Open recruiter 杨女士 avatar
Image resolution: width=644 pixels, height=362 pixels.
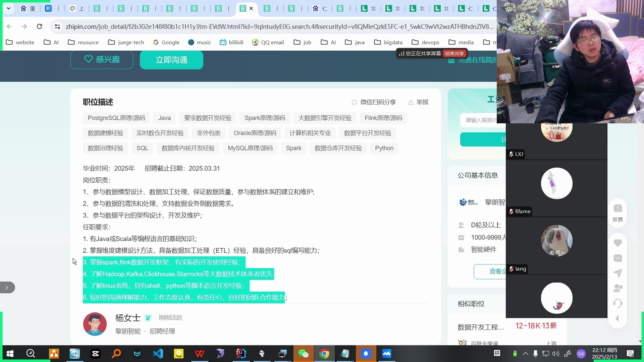coord(95,324)
